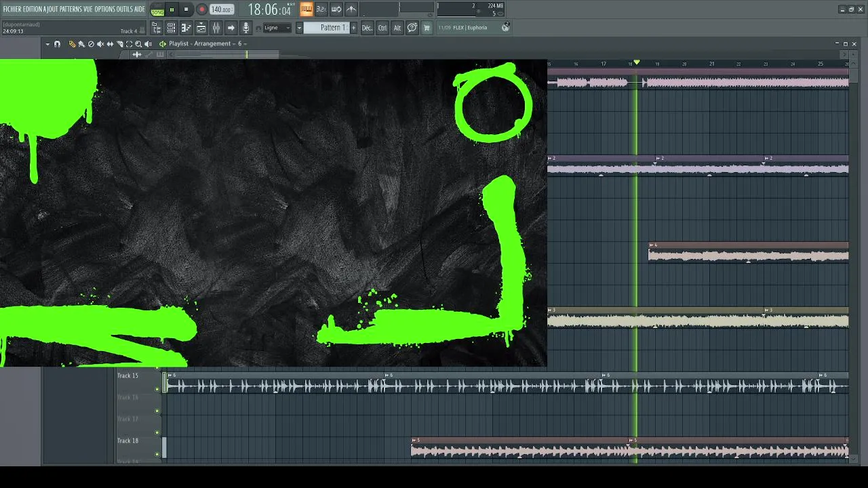Screen dimensions: 868x488
Task: Open the OUTILS menu
Action: (x=125, y=9)
